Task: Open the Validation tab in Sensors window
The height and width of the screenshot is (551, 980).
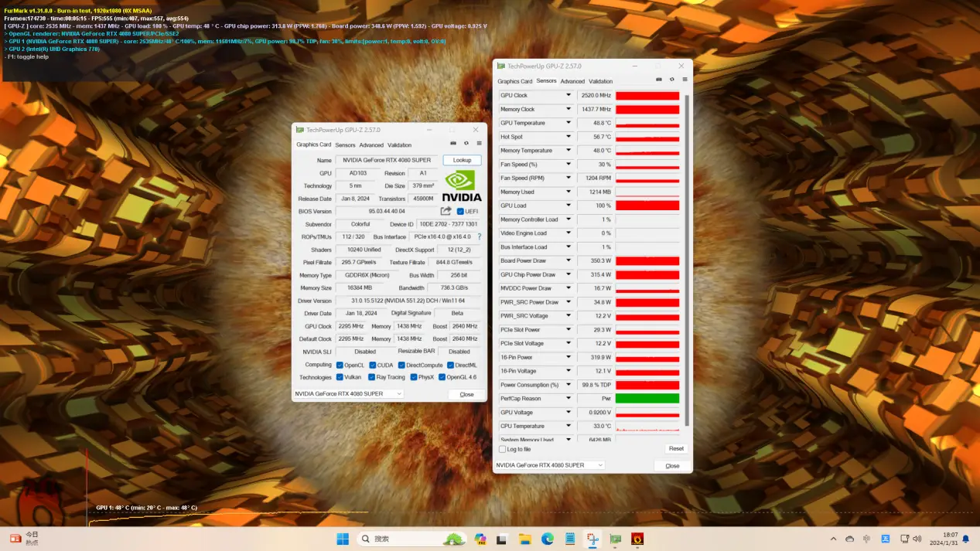Action: tap(600, 81)
